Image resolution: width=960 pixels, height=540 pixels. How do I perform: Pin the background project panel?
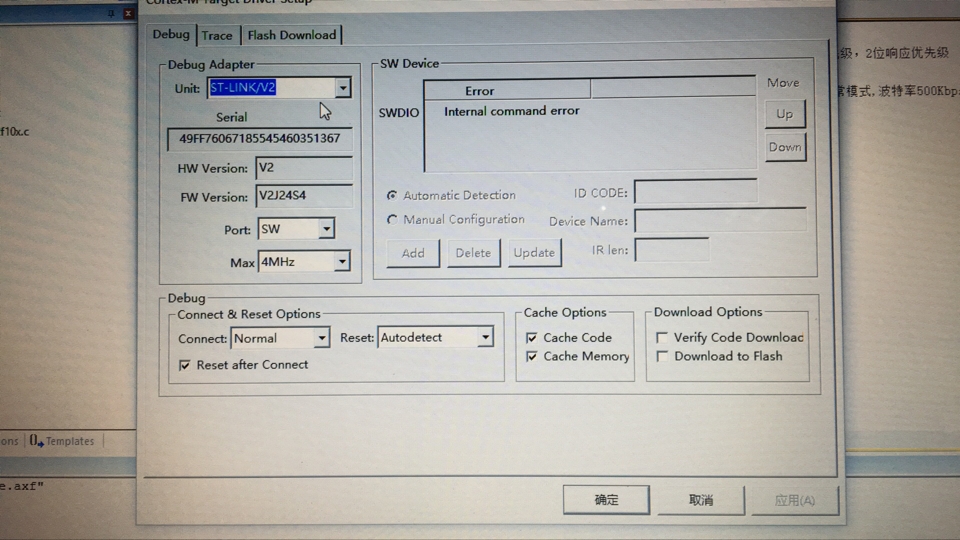click(x=111, y=13)
